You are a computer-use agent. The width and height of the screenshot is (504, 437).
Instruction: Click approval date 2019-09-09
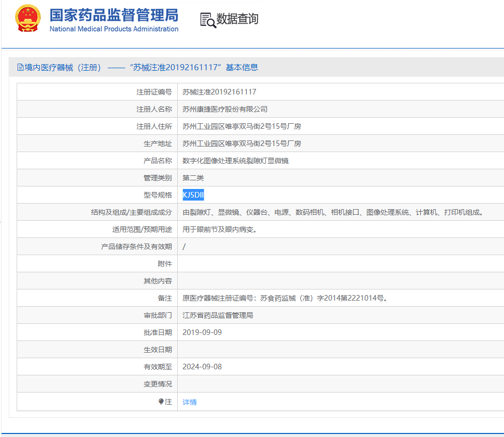click(202, 332)
